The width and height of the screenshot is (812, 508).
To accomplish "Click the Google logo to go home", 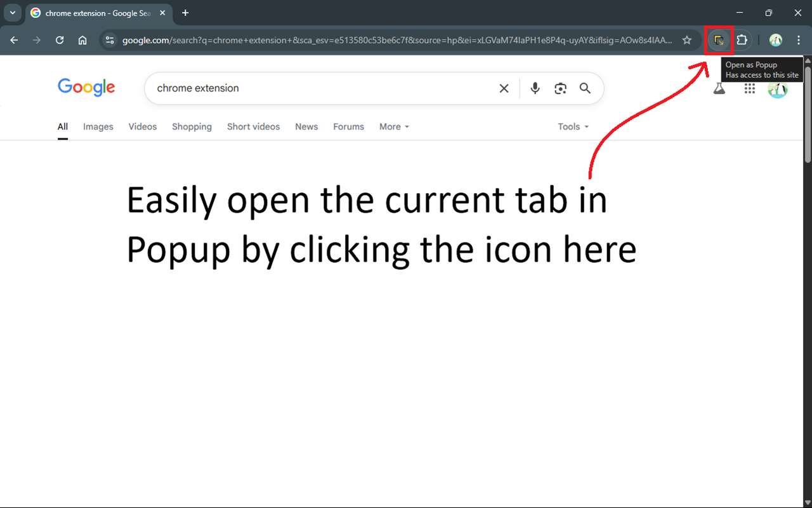I will click(86, 88).
